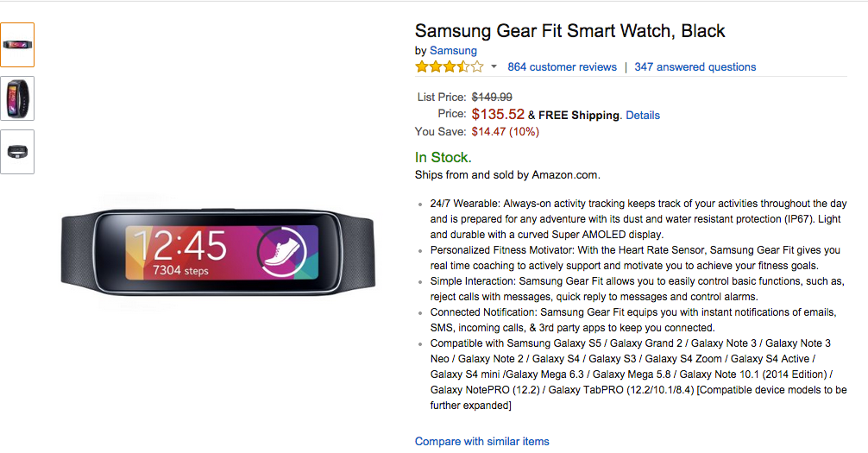Open the 347 answered questions link
The width and height of the screenshot is (868, 453).
coord(695,67)
